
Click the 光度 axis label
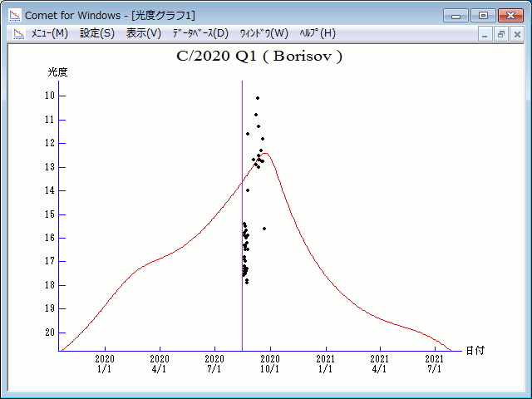pyautogui.click(x=57, y=72)
